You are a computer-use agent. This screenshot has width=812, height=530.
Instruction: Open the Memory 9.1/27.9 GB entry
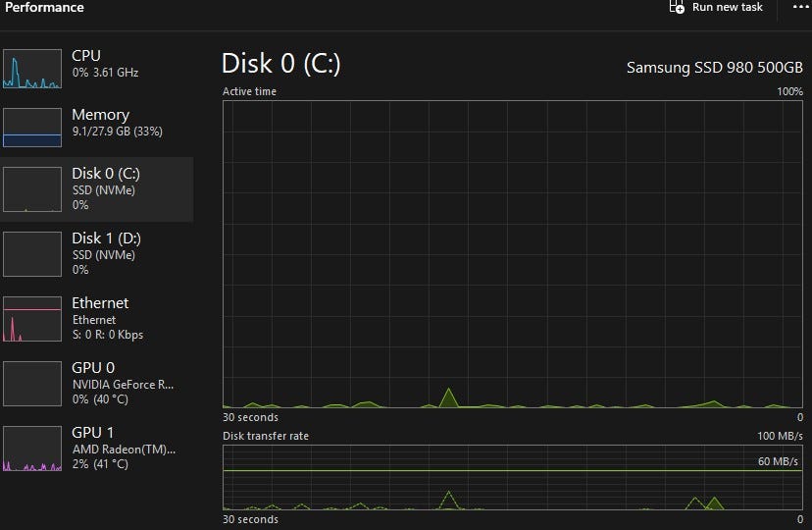113,123
